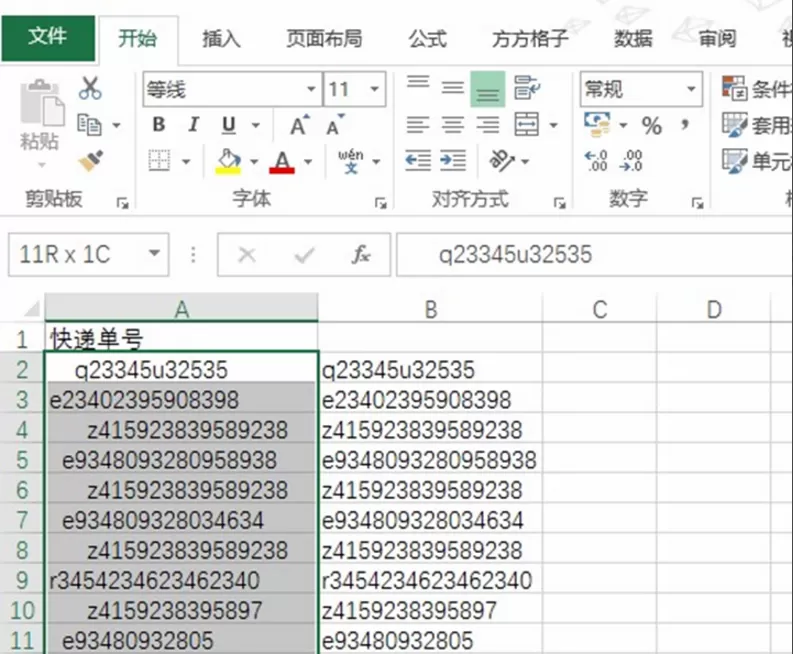Increase font size with large A
Screen dimensions: 793x654
300,125
